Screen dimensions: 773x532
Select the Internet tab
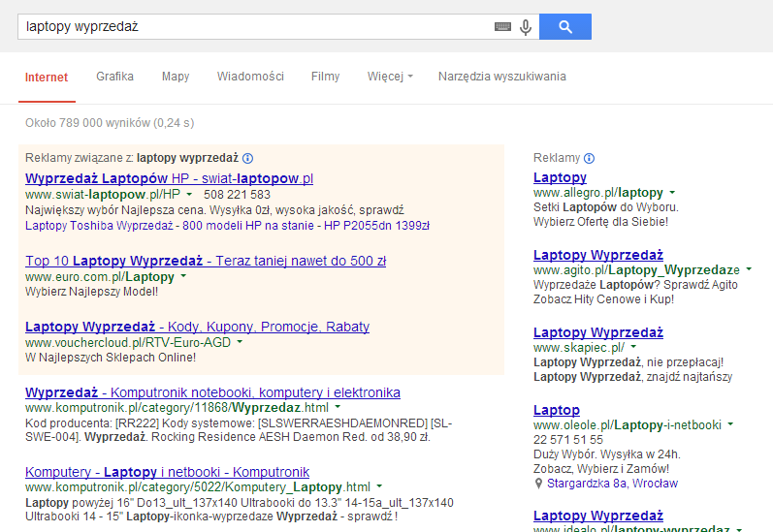pos(47,78)
